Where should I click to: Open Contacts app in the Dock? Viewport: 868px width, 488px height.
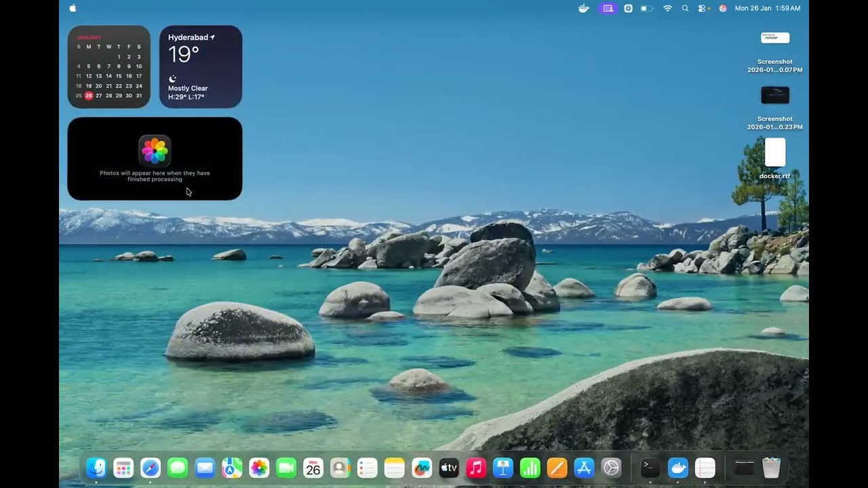click(x=340, y=468)
